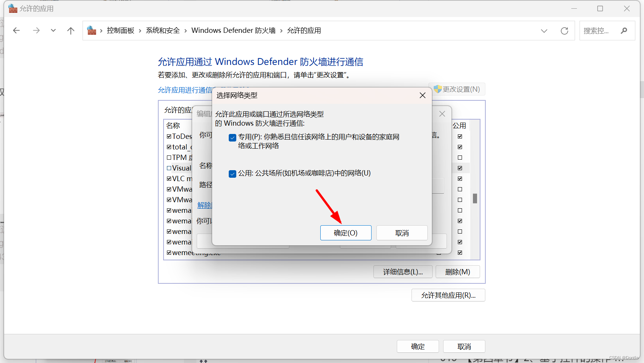Open the 系统和安全 breadcrumb
Screen dimensions: 644x363
point(163,31)
